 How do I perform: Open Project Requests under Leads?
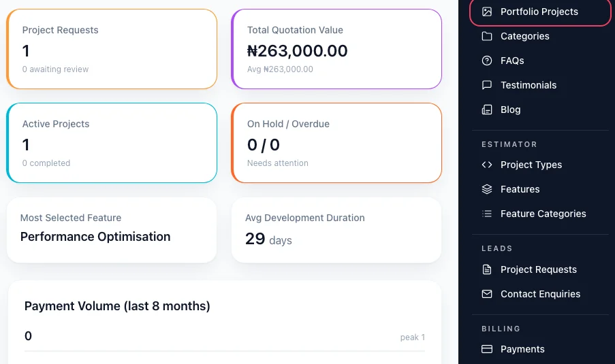(x=540, y=269)
